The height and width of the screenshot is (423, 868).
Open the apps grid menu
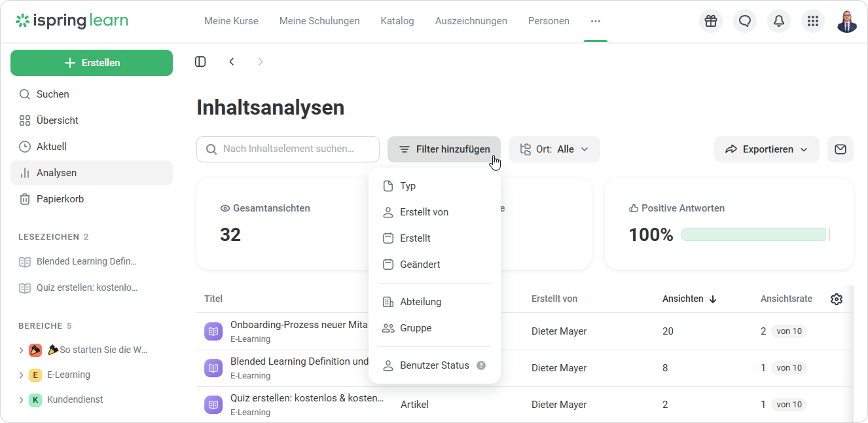pyautogui.click(x=813, y=21)
